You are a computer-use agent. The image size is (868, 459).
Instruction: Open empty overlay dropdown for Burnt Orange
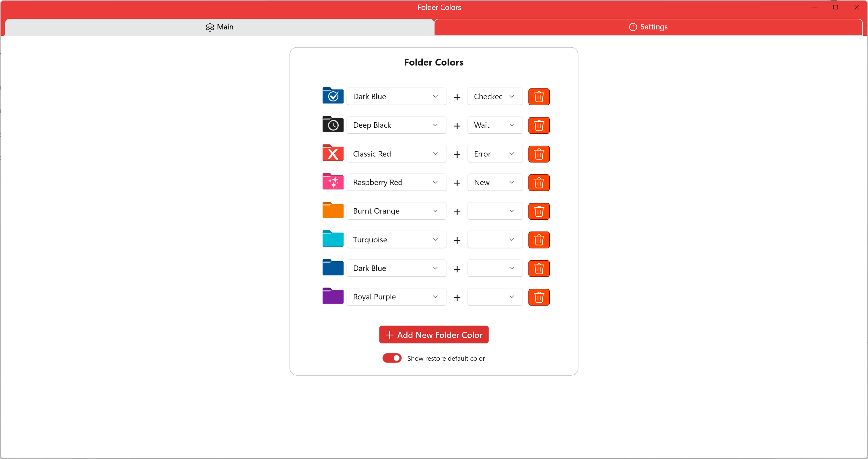(494, 211)
